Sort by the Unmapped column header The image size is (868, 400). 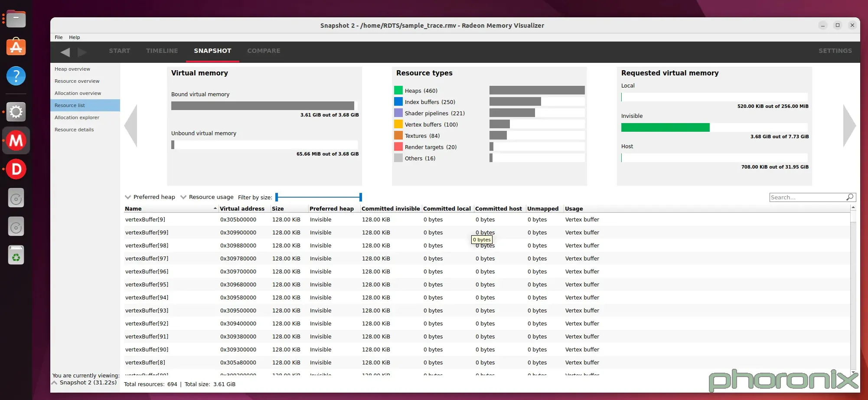pos(545,208)
